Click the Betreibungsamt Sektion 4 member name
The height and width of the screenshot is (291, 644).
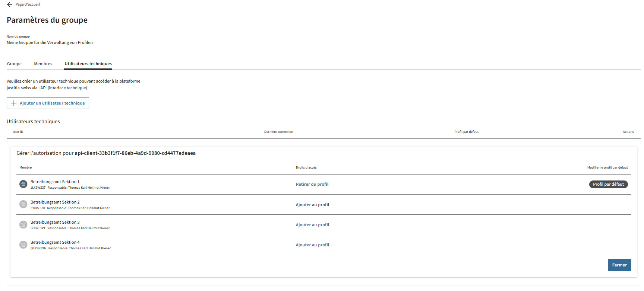click(x=55, y=242)
